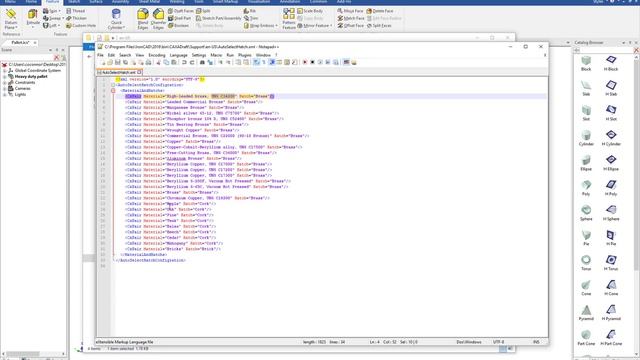This screenshot has height=360, width=640.
Task: Switch to the Annotation ribbon tab
Action: pyautogui.click(x=290, y=2)
